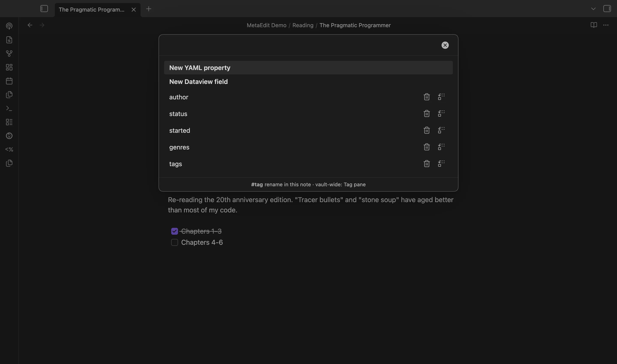Image resolution: width=617 pixels, height=364 pixels.
Task: Uncheck the Chapters 1-3 checkbox
Action: [175, 231]
